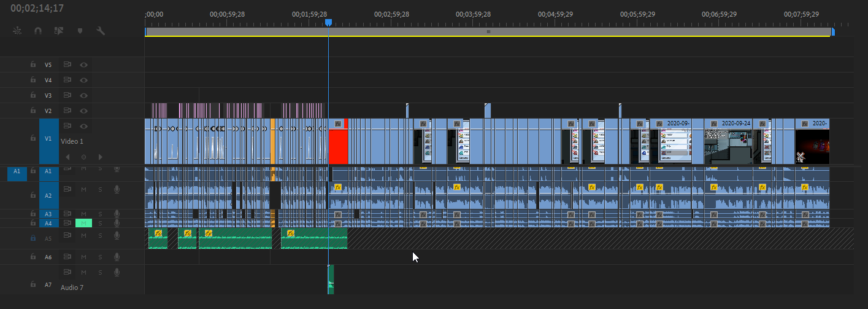Toggle V2 track output eye
Screen dimensions: 868x309
pyautogui.click(x=83, y=111)
